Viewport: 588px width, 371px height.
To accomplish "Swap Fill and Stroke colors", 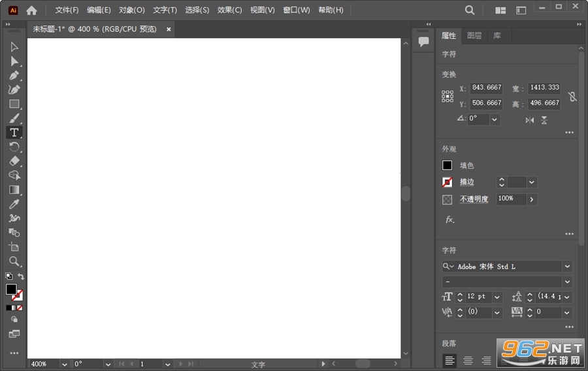I will (21, 276).
